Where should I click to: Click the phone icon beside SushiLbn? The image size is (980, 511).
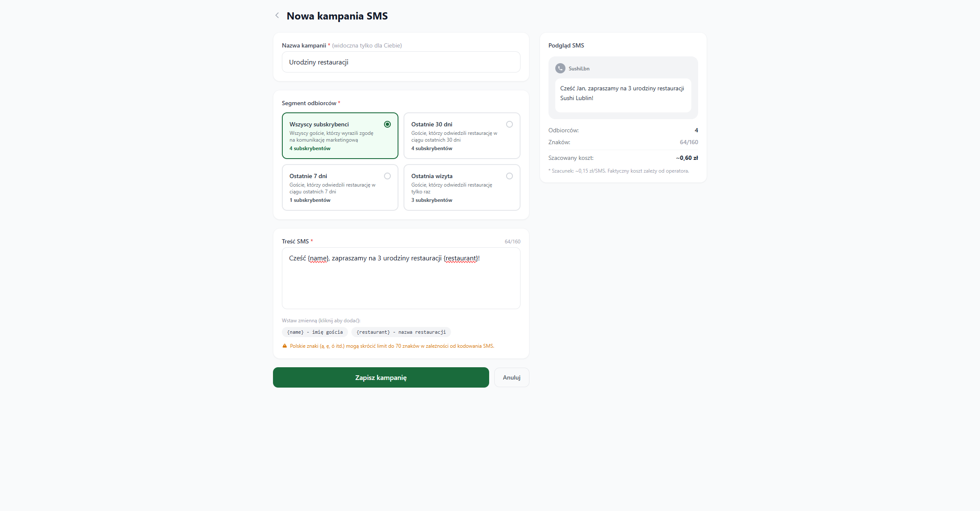560,68
